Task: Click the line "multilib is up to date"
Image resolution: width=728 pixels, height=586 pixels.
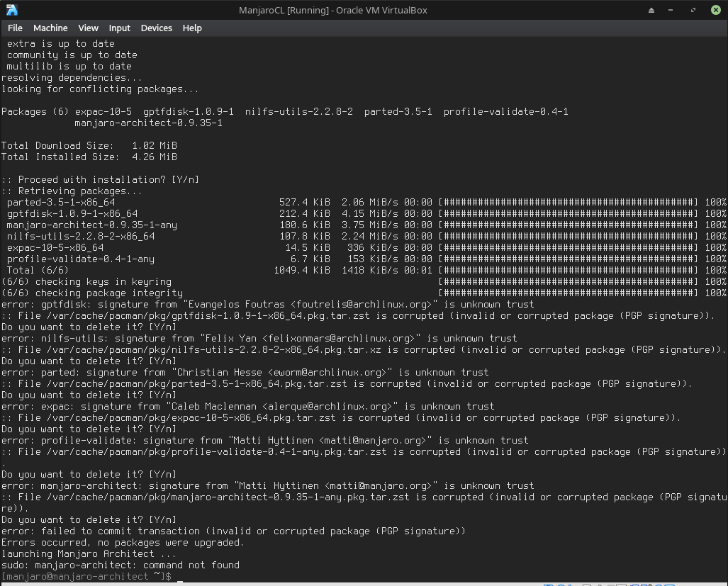Action: click(x=69, y=67)
